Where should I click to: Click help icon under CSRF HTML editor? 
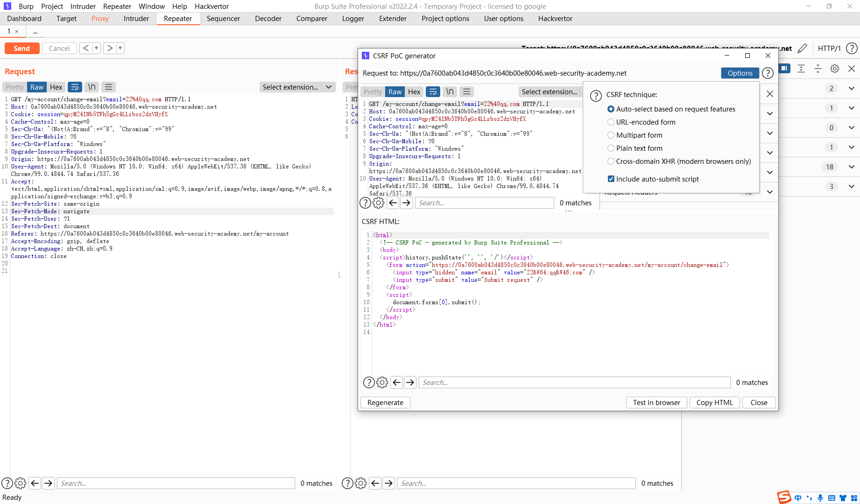[x=369, y=382]
